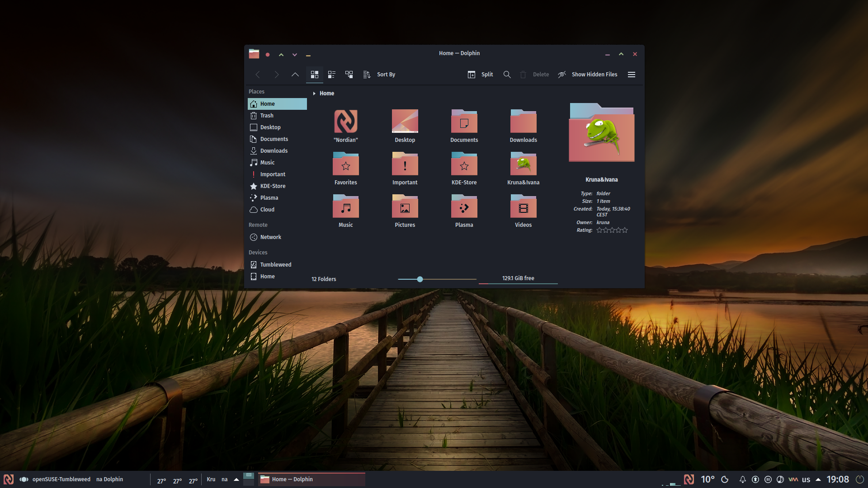
Task: Select Home in Places sidebar
Action: tap(277, 104)
